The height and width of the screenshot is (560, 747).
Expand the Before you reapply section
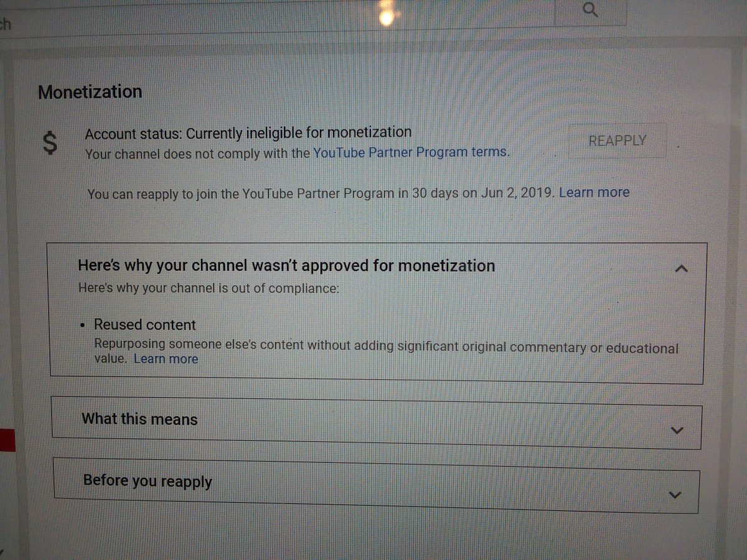click(675, 495)
